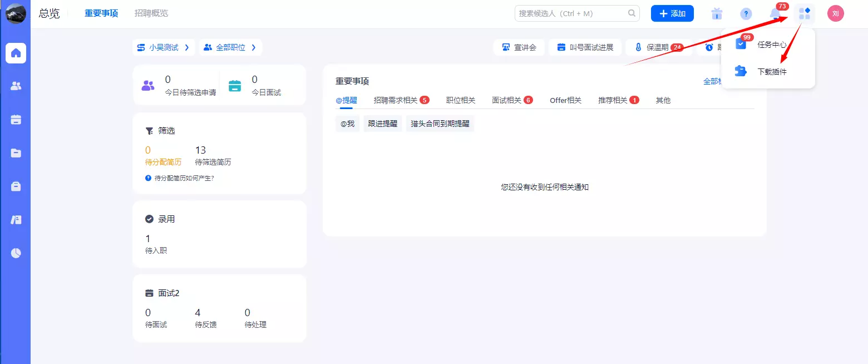
Task: Open 叫号面试进展 button
Action: click(584, 48)
